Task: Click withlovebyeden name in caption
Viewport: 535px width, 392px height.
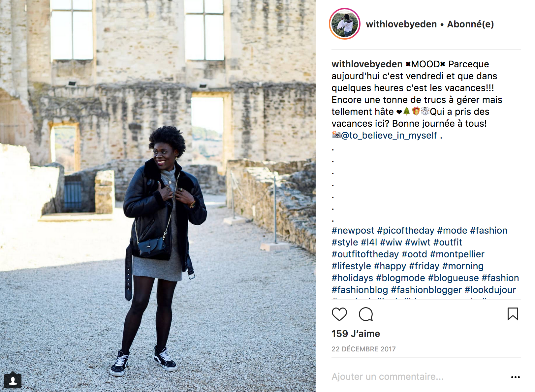Action: click(367, 64)
